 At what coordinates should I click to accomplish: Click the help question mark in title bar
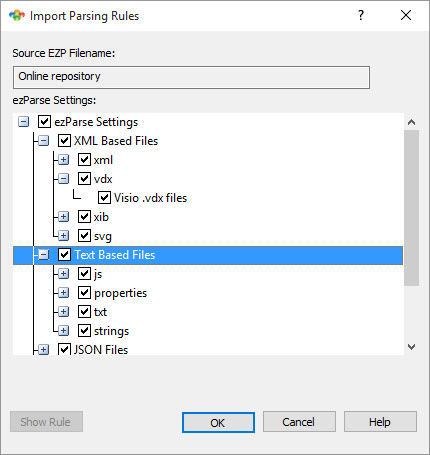[x=361, y=15]
